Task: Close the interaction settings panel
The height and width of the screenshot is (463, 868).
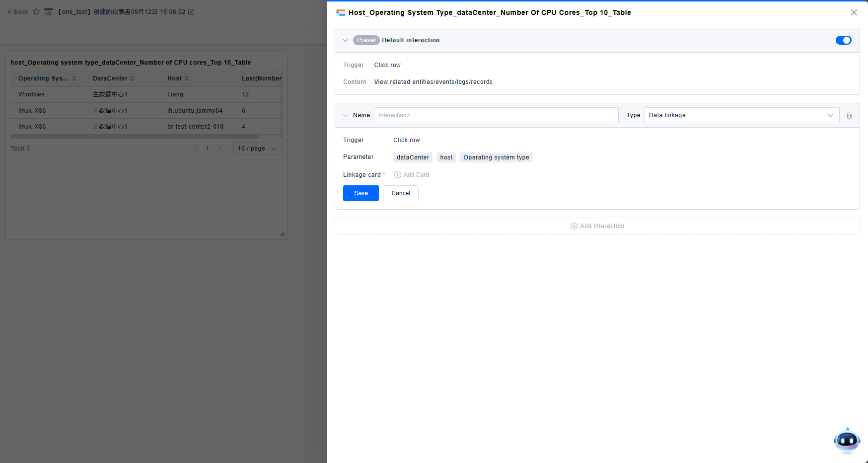Action: coord(854,12)
